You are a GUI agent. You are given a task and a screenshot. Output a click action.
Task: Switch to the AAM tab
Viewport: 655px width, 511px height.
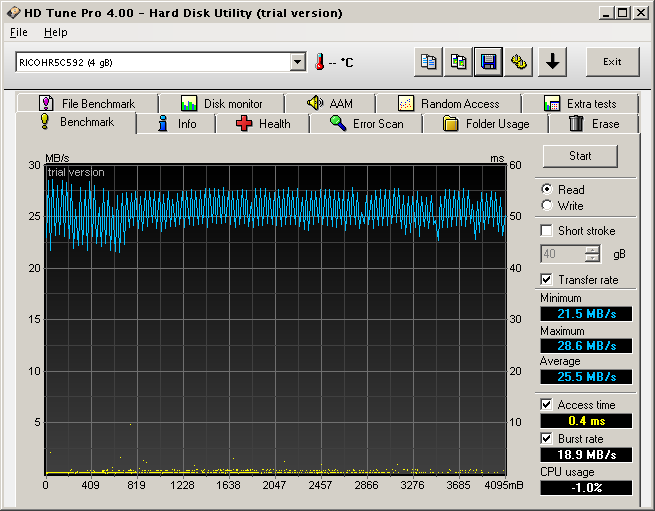330,103
